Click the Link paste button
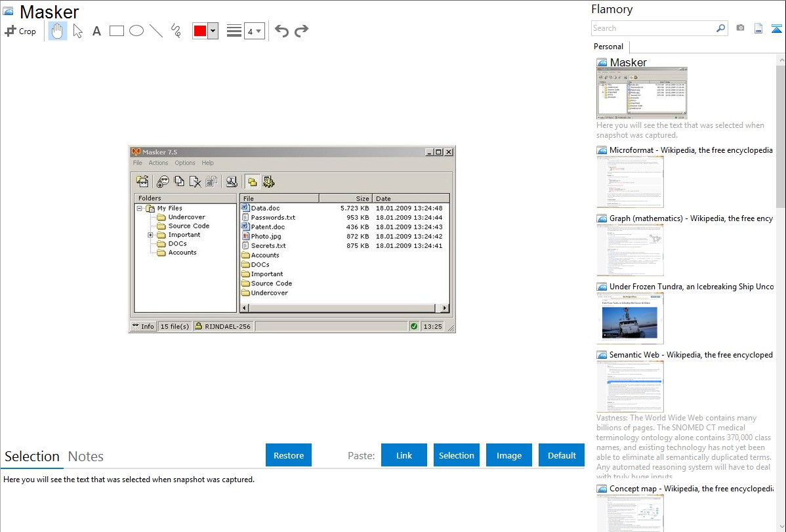Viewport: 786px width, 532px height. click(x=404, y=455)
